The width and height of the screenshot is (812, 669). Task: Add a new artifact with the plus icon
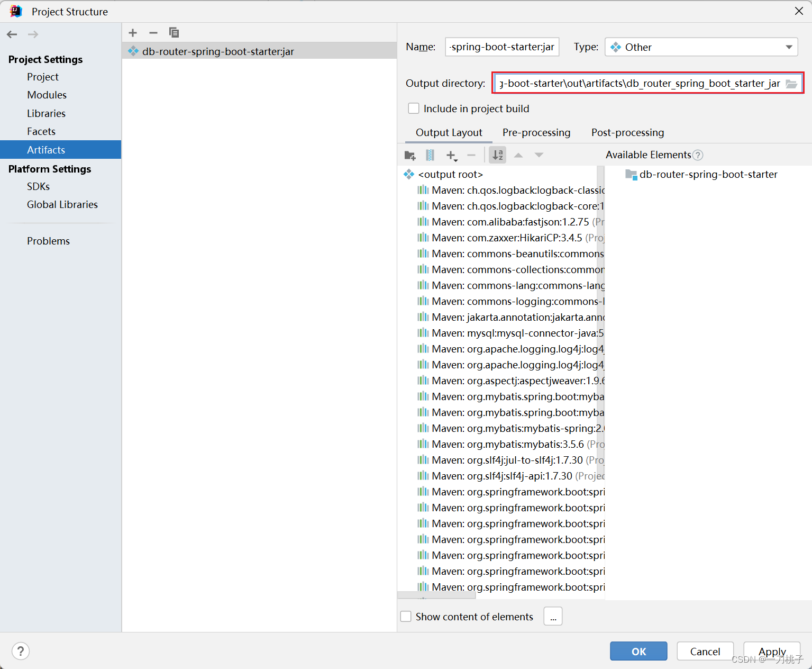[x=132, y=32]
